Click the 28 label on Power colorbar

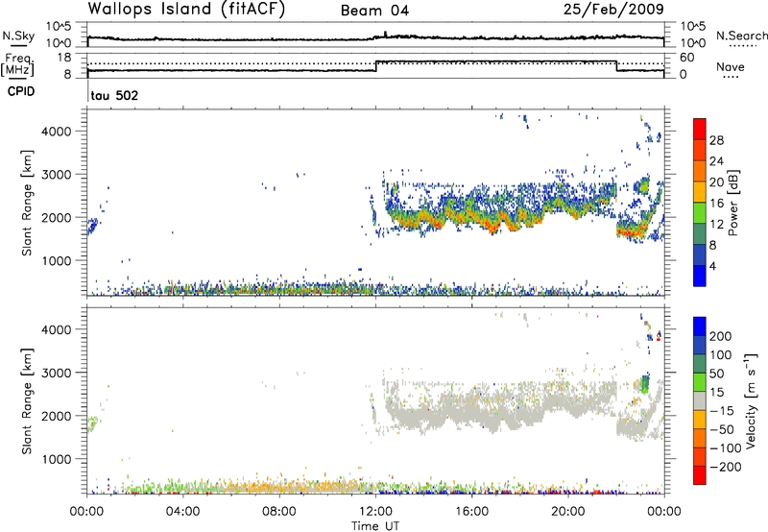[716, 140]
